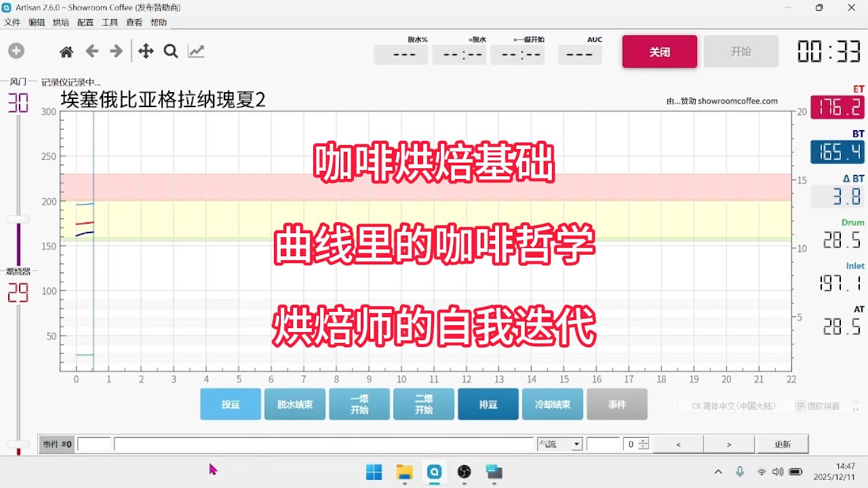Select the Pan (four-arrow) tool
Image resolution: width=868 pixels, height=488 pixels.
146,52
